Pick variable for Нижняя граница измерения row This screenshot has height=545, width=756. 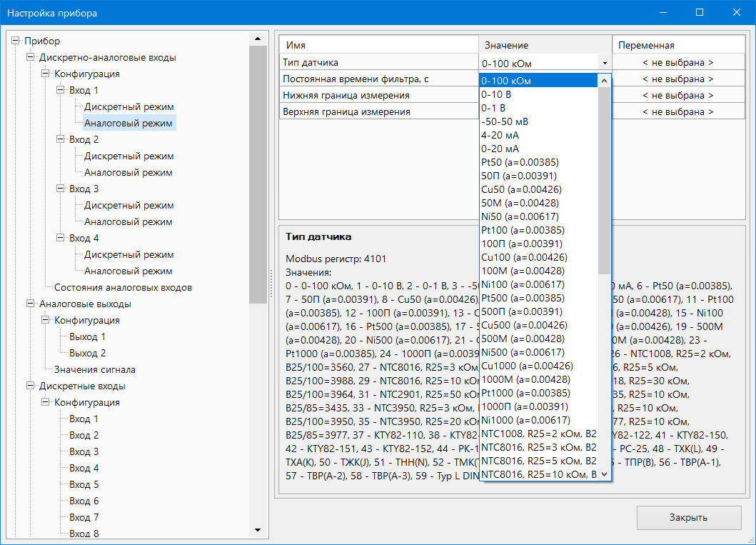(678, 95)
